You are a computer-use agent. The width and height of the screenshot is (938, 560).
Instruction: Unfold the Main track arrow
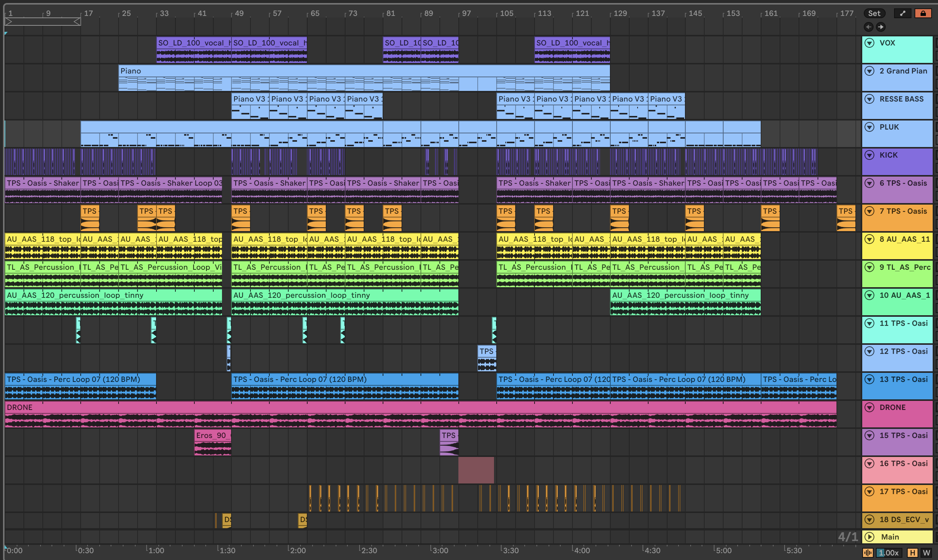869,537
